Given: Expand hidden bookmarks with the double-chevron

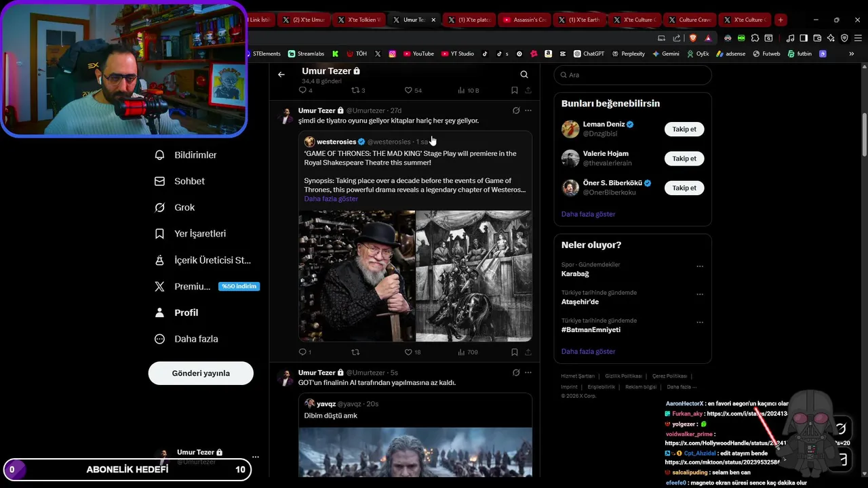Looking at the screenshot, I should click(x=851, y=54).
